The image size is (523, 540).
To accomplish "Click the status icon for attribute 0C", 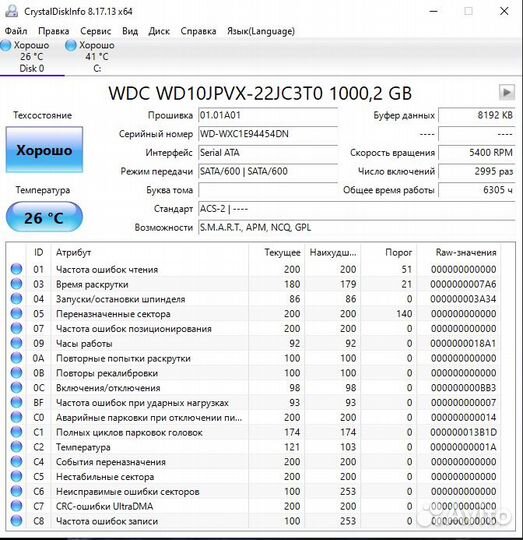I will (x=16, y=387).
